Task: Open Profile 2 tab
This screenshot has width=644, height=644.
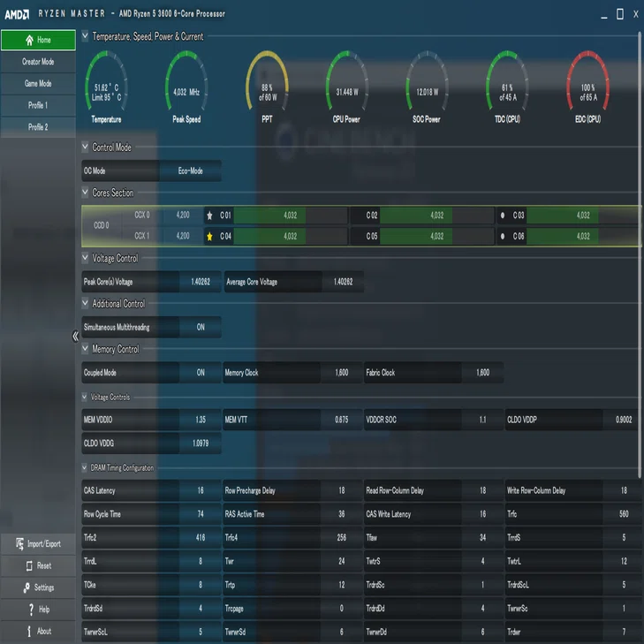Action: (38, 127)
